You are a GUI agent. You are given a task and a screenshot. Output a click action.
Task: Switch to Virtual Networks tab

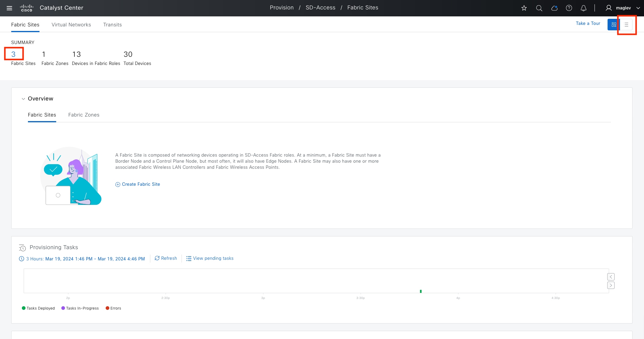(x=71, y=25)
